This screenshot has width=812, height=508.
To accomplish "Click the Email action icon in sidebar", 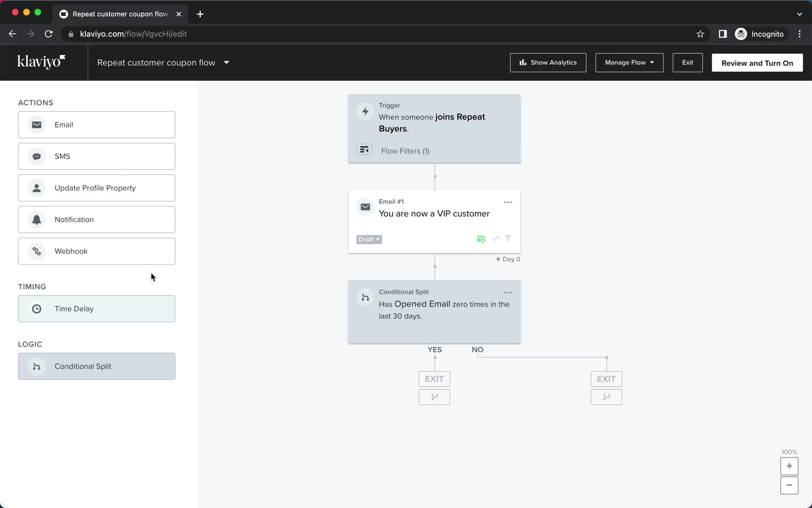I will tap(36, 124).
